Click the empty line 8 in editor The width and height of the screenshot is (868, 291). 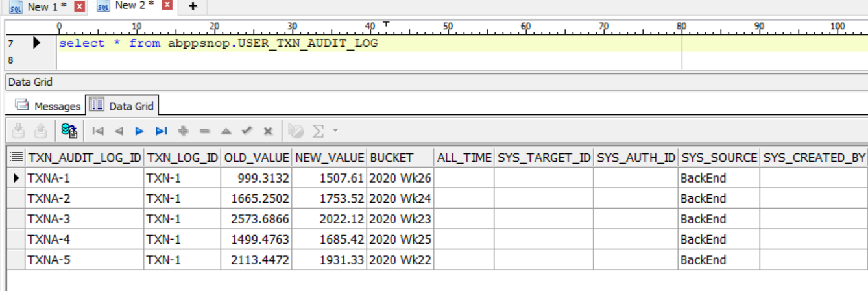pos(462,60)
